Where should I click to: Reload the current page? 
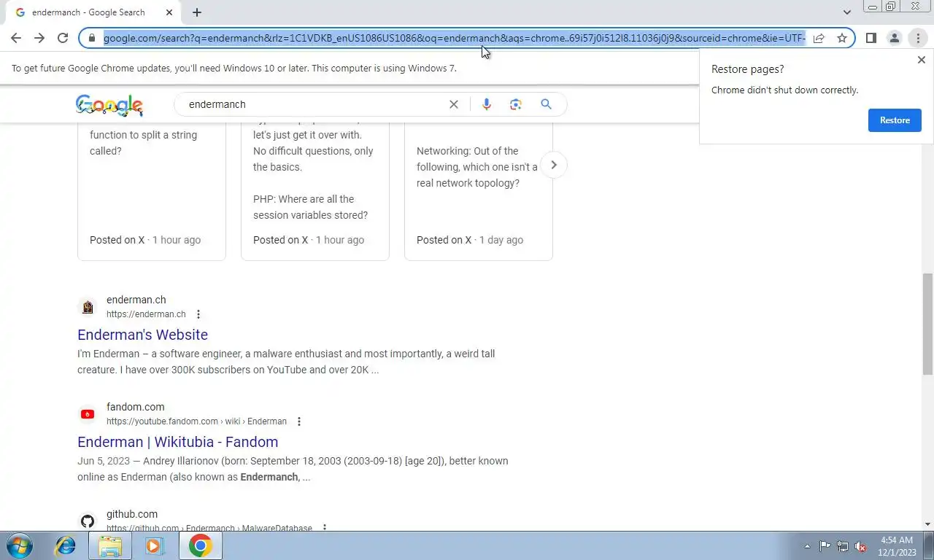click(63, 38)
